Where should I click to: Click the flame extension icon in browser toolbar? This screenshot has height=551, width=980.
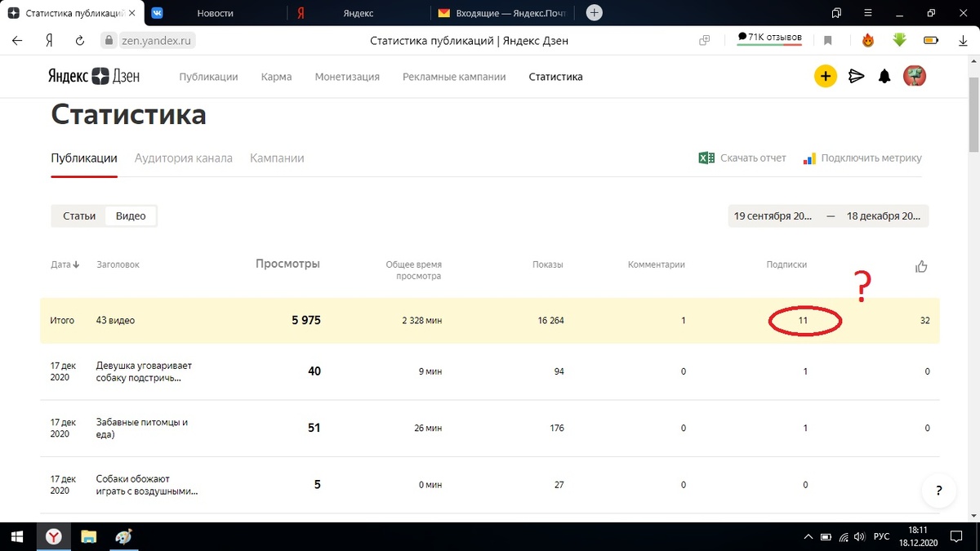(x=866, y=39)
